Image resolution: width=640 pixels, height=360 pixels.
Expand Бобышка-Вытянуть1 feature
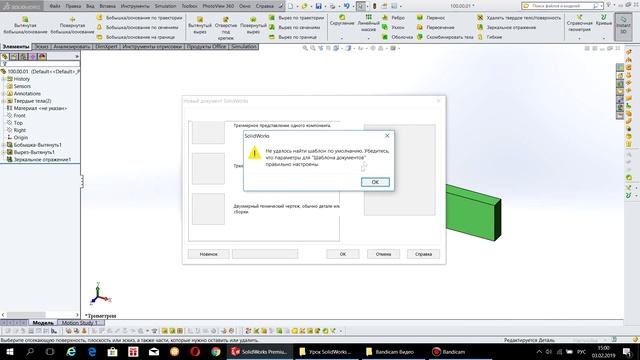coord(4,145)
